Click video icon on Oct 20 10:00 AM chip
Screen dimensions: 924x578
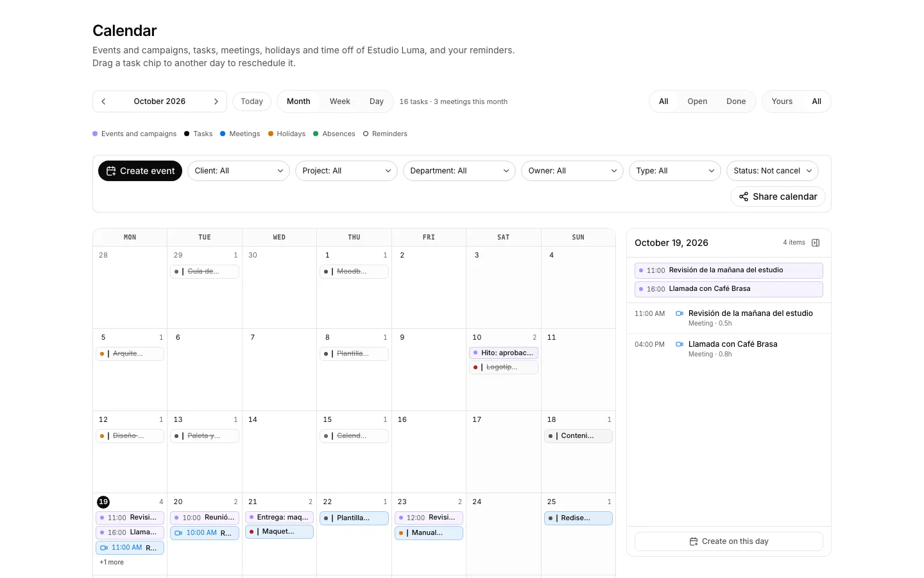click(178, 533)
